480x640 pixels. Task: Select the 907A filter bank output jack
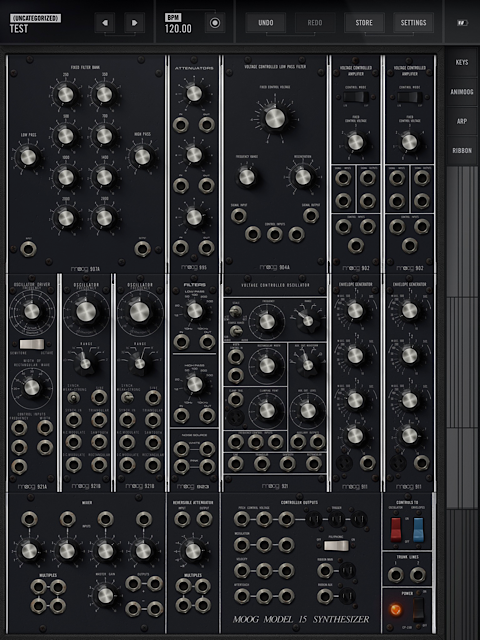[142, 249]
